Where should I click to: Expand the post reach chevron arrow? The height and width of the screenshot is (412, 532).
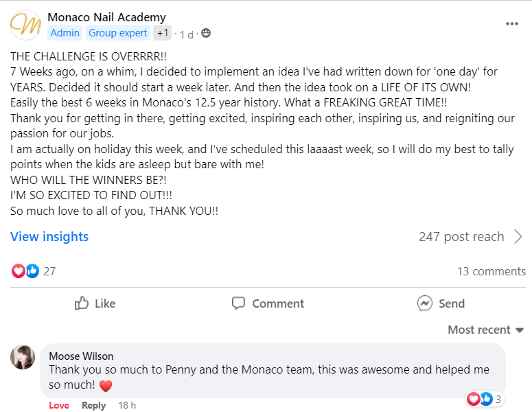pos(518,237)
